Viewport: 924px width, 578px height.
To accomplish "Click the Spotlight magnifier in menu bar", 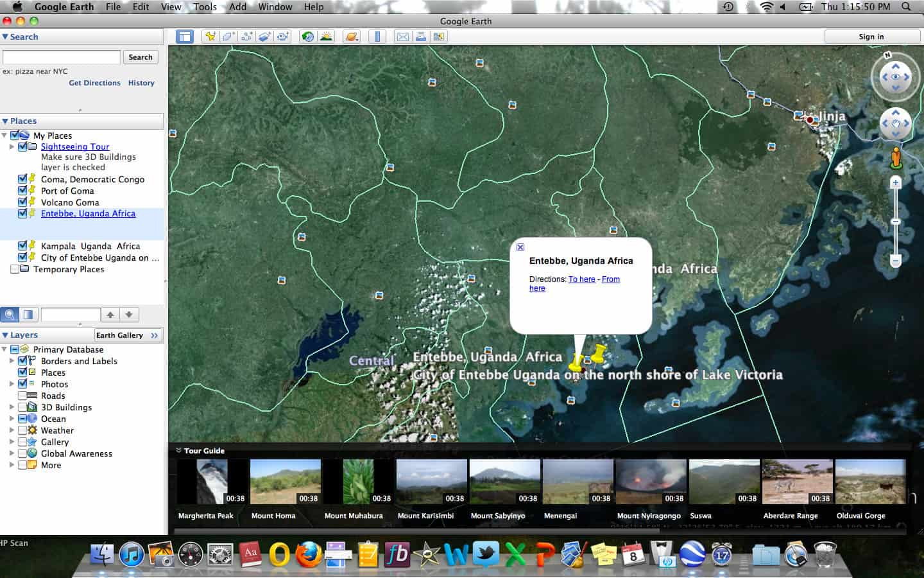I will click(x=906, y=6).
